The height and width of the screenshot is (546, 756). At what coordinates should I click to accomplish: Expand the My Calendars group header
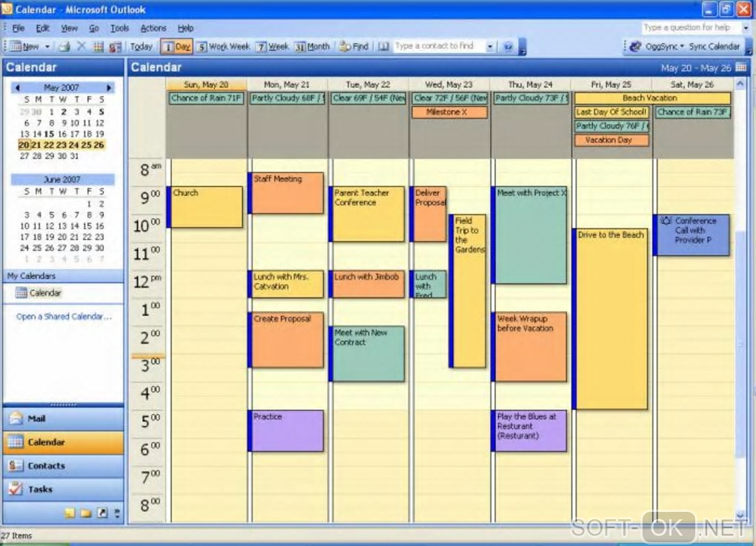[x=63, y=276]
